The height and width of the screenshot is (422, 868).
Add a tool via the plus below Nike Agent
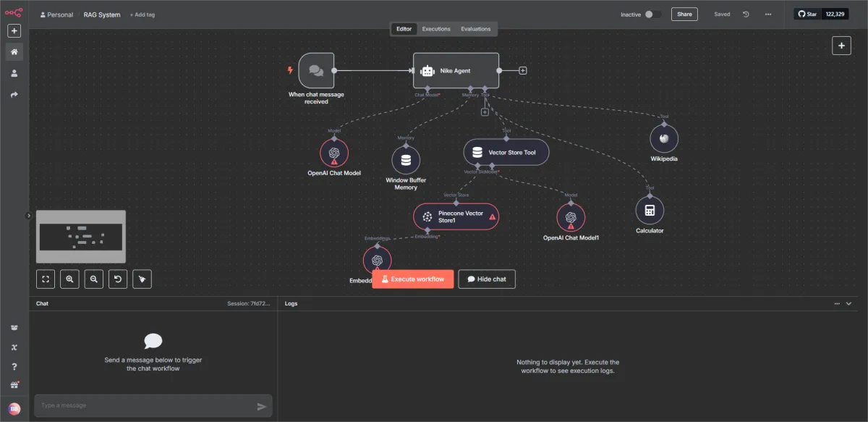[485, 111]
